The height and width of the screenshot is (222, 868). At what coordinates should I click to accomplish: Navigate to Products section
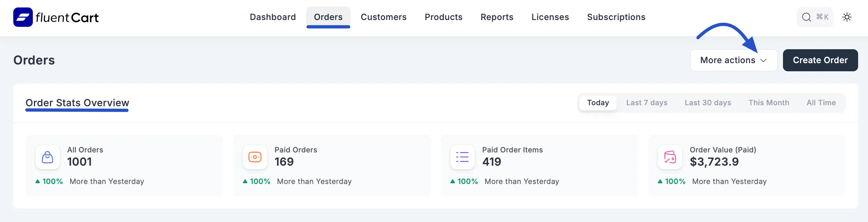(x=444, y=17)
